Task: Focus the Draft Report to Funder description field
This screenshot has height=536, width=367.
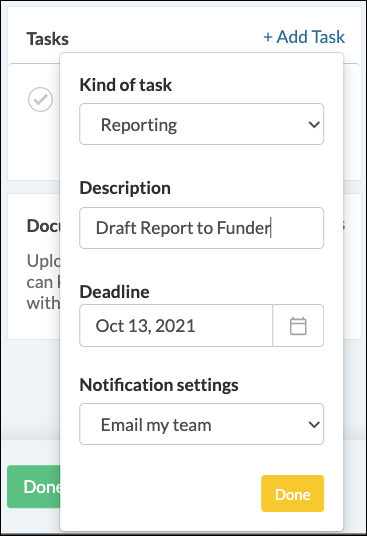Action: (202, 228)
